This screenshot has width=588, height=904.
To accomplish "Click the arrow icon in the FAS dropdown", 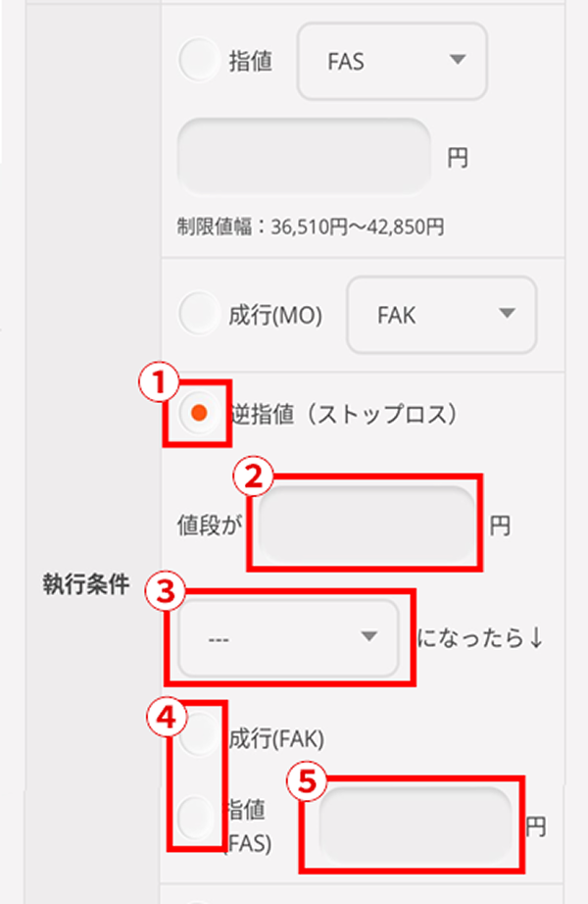I will pos(456,61).
